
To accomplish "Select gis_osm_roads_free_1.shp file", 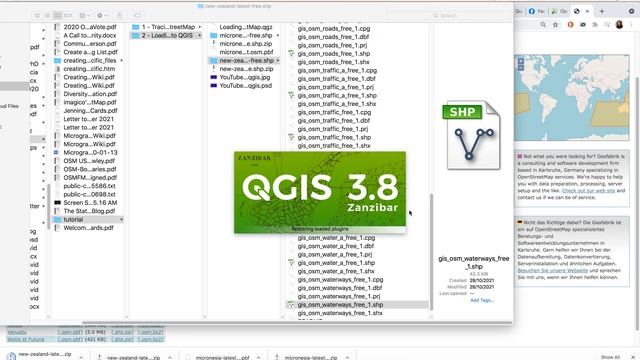I will point(333,53).
